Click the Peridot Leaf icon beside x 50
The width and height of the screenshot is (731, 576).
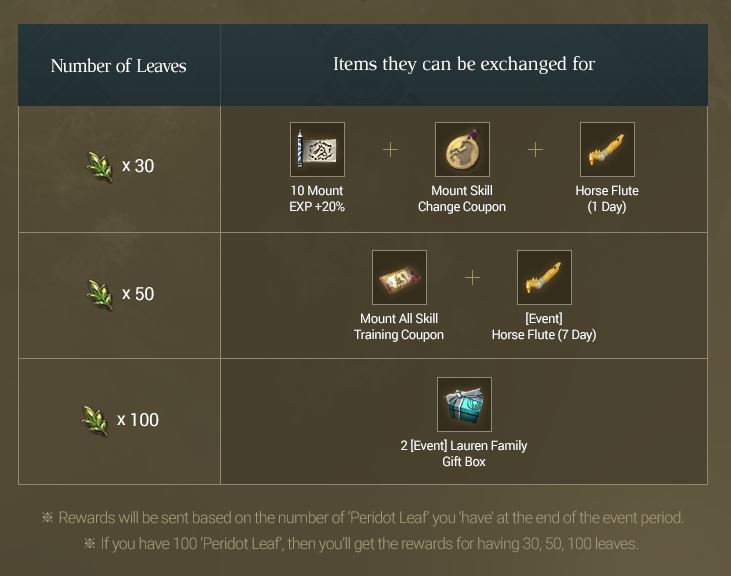[100, 294]
